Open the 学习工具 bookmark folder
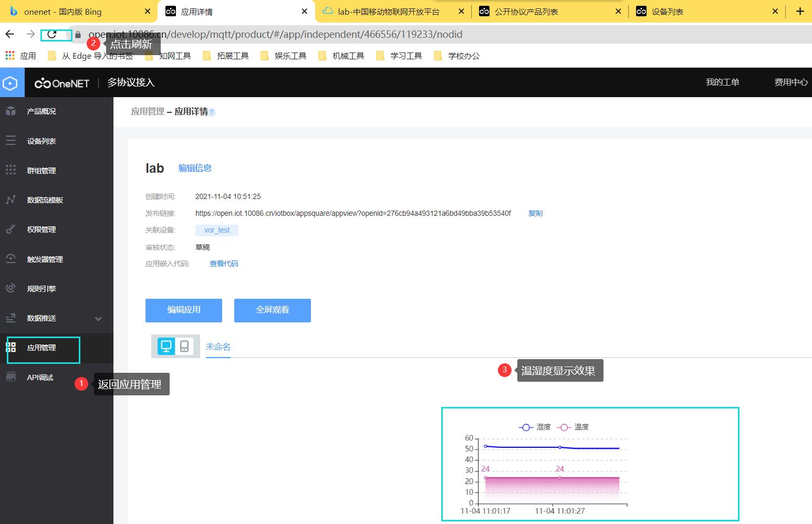 [x=399, y=56]
